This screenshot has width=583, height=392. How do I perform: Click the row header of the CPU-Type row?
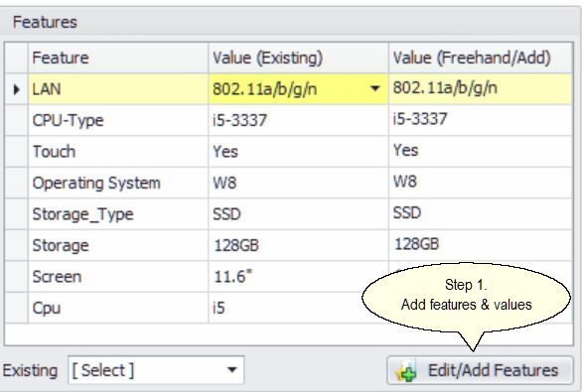point(16,120)
